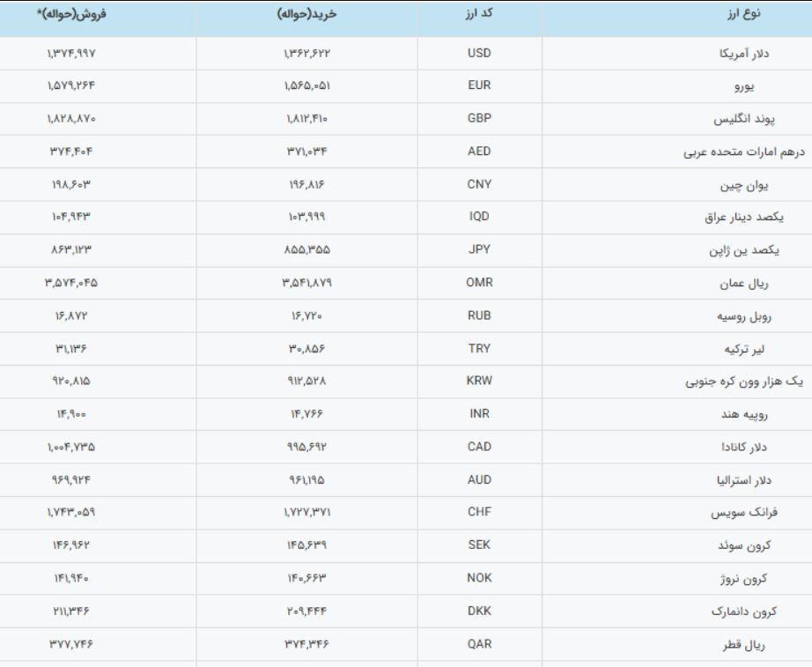Select the خرید(حواله) column header

302,15
